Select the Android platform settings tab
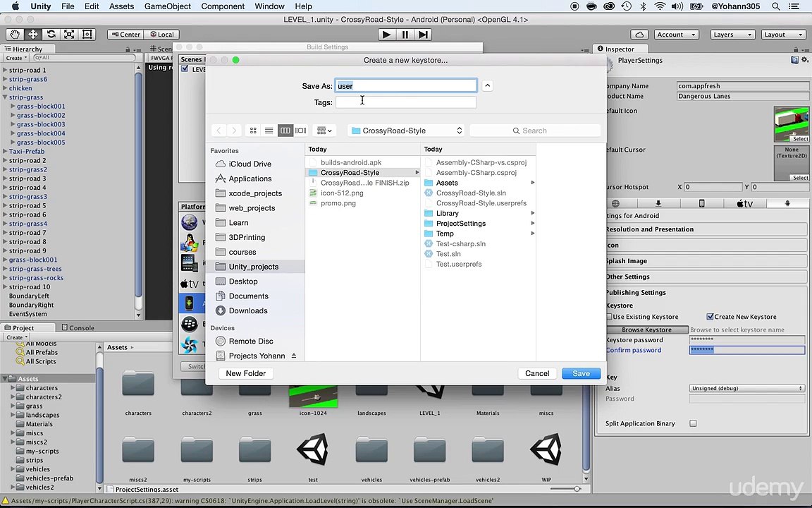812x508 pixels. 787,204
